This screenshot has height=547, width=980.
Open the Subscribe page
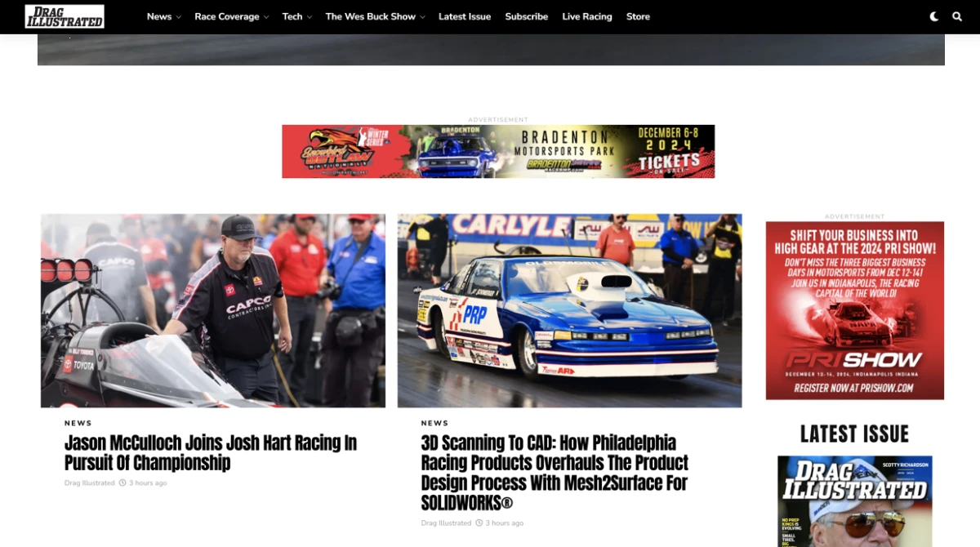coord(527,16)
